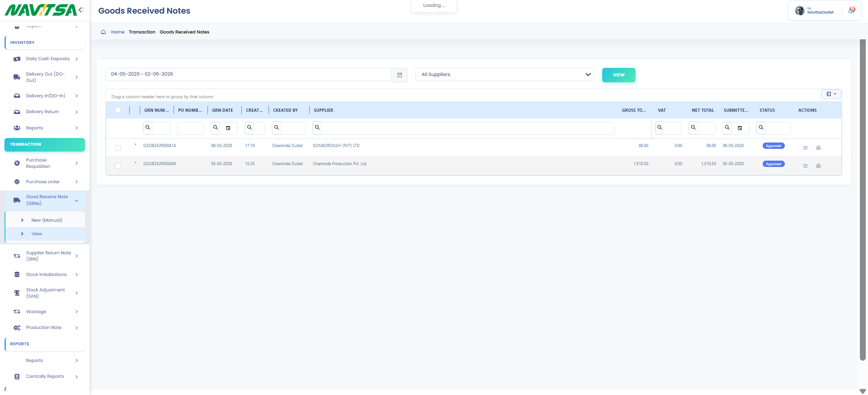
Task: Click the page vertical scrollbar
Action: (863, 199)
